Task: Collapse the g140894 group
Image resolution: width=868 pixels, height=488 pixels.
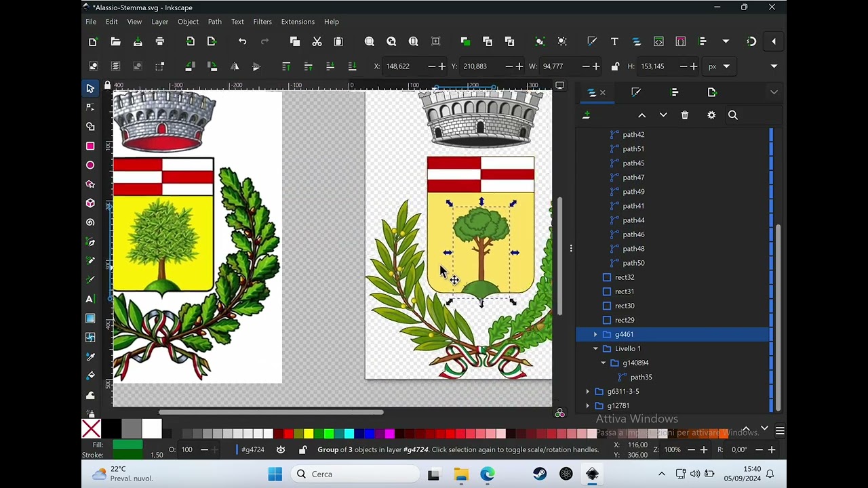Action: [x=604, y=363]
